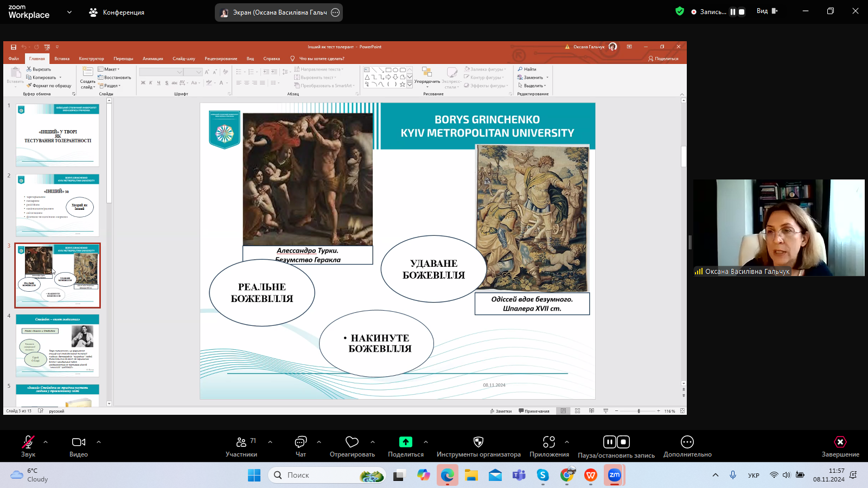Open the Participants list
The image size is (868, 488).
pos(241,442)
